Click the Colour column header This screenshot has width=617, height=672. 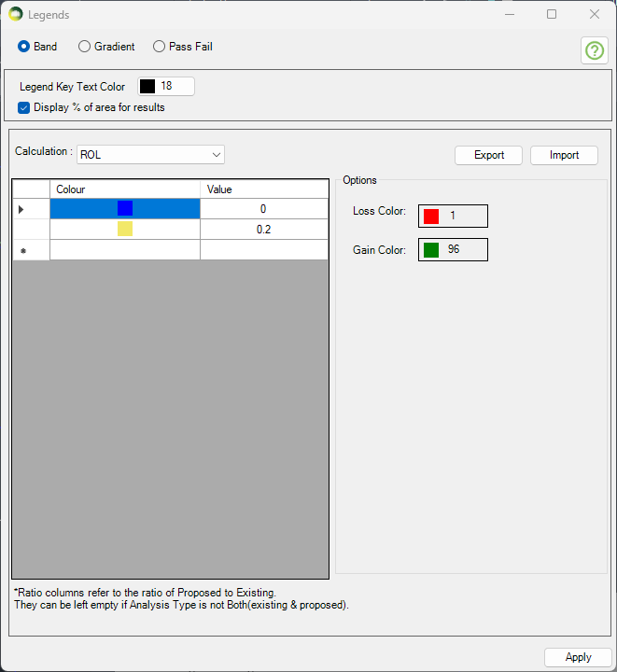125,189
